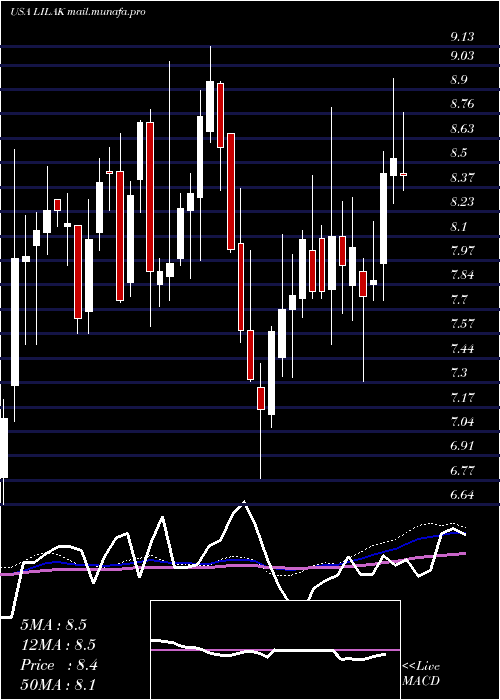Click the 6.77 price axis label
Image resolution: width=500 pixels, height=700 pixels.
point(462,469)
